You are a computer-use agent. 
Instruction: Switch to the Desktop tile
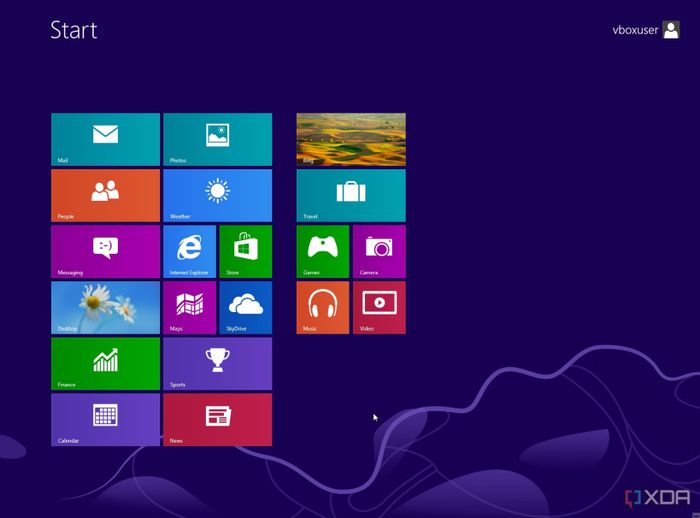(x=105, y=308)
